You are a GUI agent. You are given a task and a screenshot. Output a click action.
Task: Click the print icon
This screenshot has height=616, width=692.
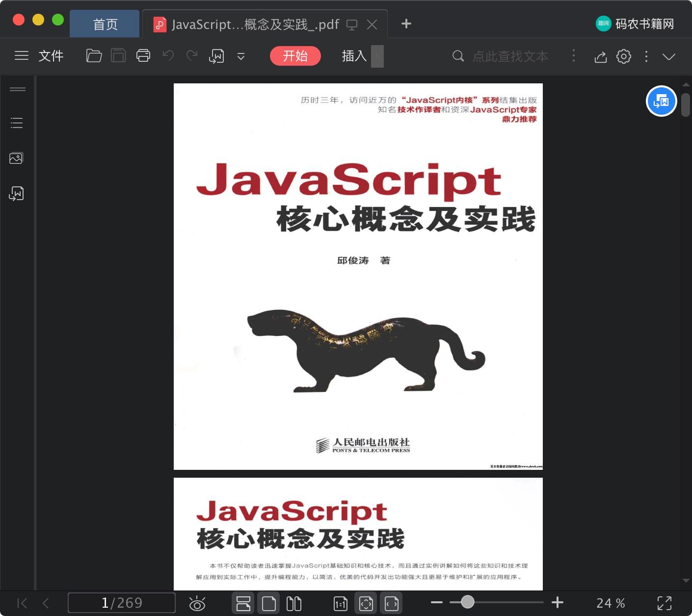(143, 56)
